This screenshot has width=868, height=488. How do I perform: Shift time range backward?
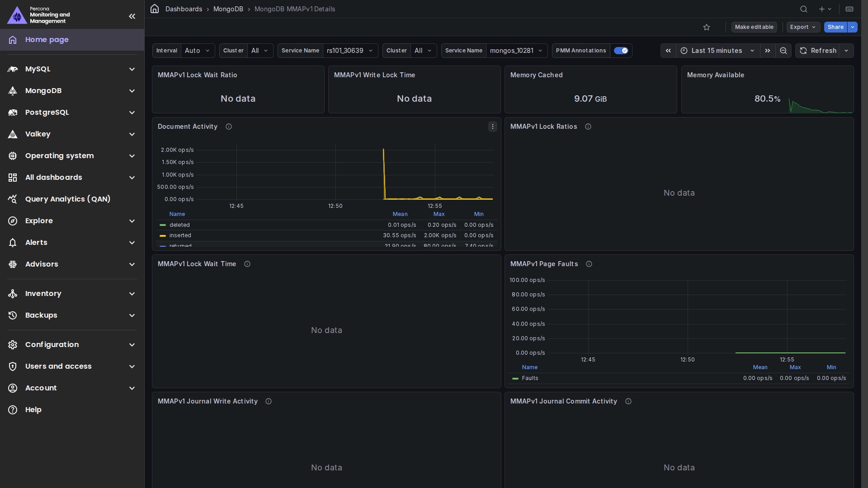(668, 51)
